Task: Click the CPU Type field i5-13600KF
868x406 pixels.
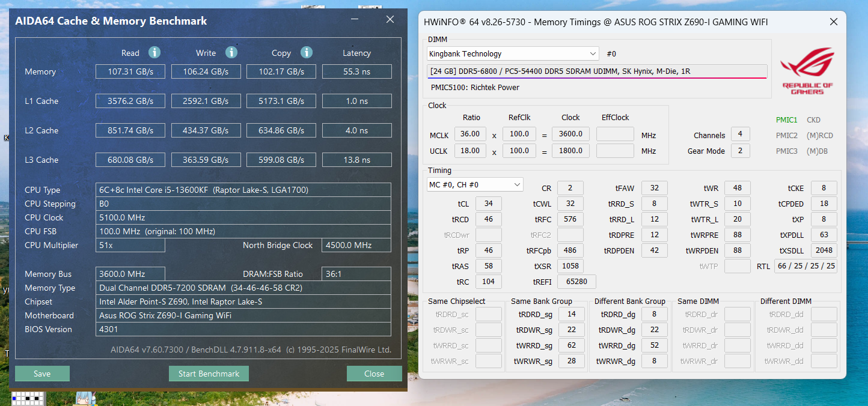Action: tap(243, 190)
